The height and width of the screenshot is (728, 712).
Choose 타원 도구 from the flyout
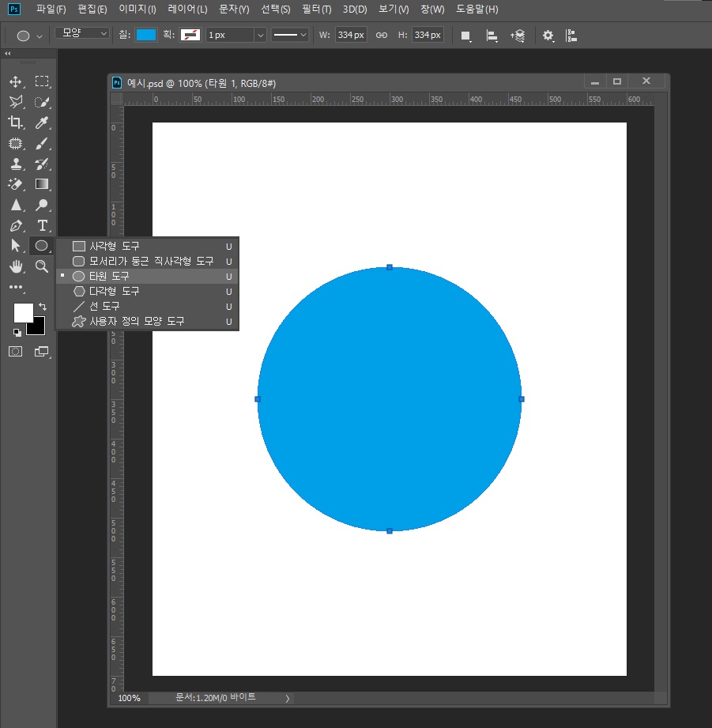coord(148,276)
